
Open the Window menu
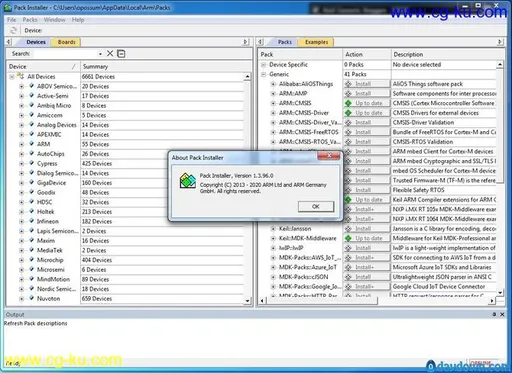[x=55, y=20]
